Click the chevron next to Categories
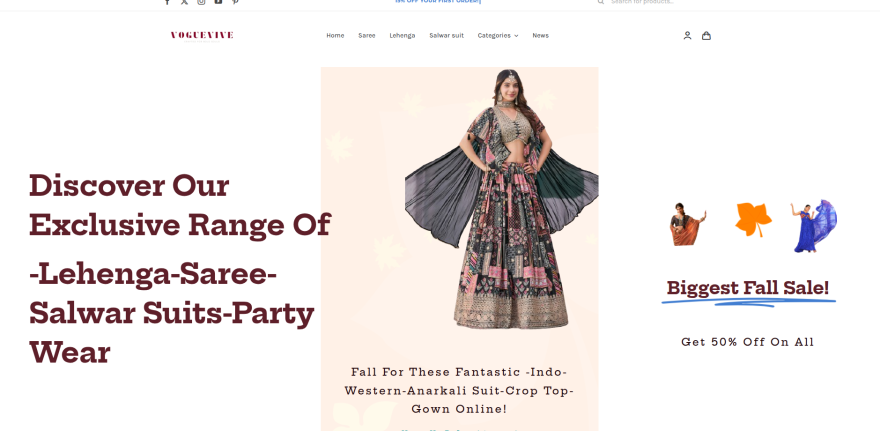Screen dimensions: 880x431 516,36
